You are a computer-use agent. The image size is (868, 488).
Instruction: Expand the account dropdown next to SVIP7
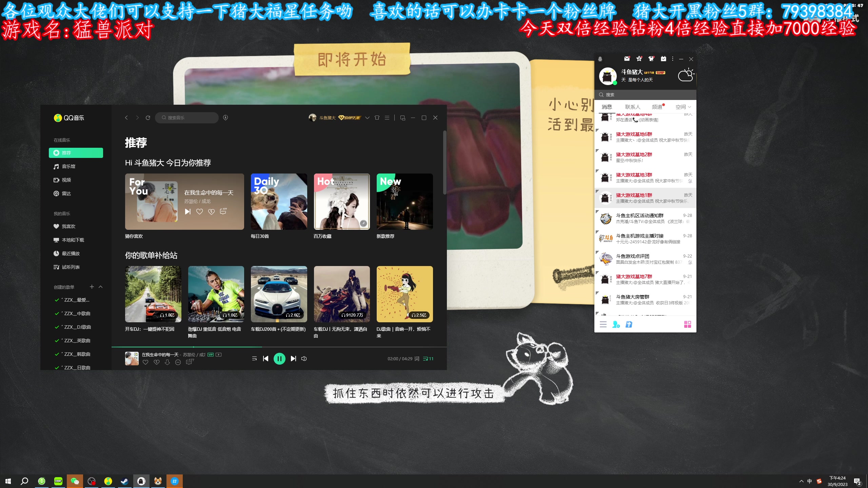coord(367,118)
